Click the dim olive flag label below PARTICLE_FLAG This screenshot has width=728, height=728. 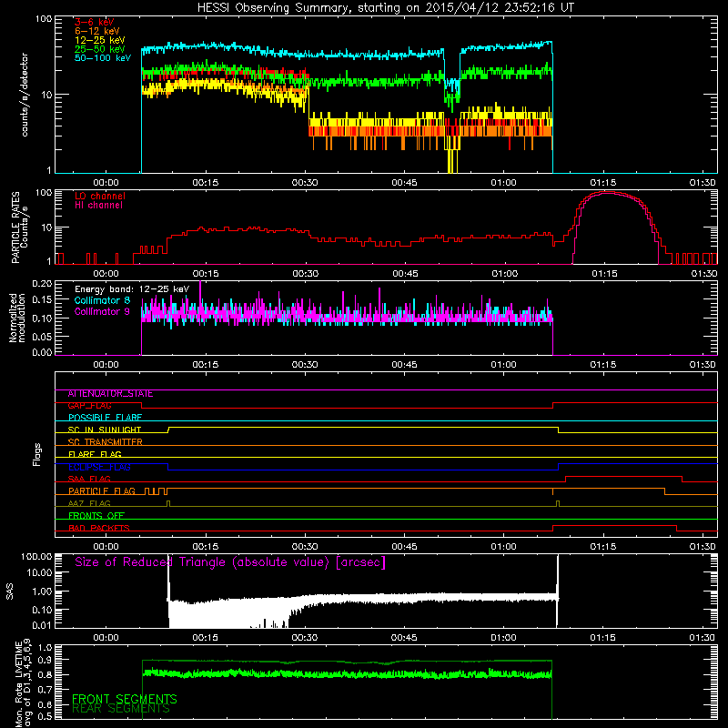pos(89,504)
